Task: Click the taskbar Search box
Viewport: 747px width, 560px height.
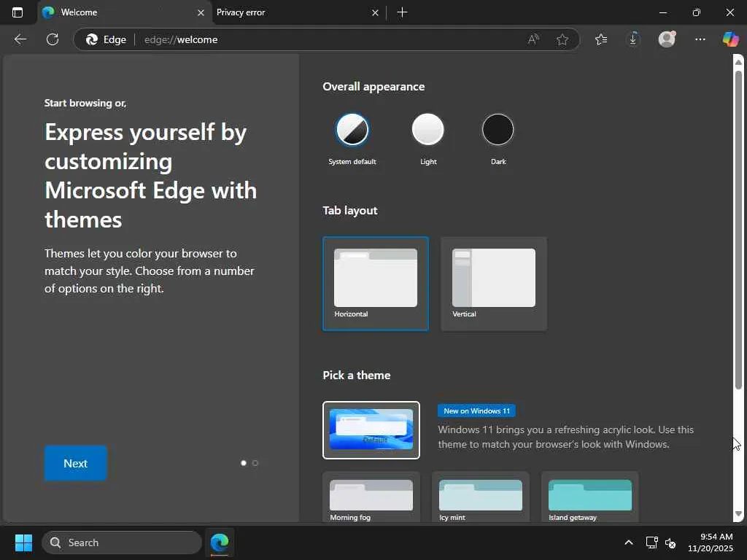Action: tap(122, 542)
